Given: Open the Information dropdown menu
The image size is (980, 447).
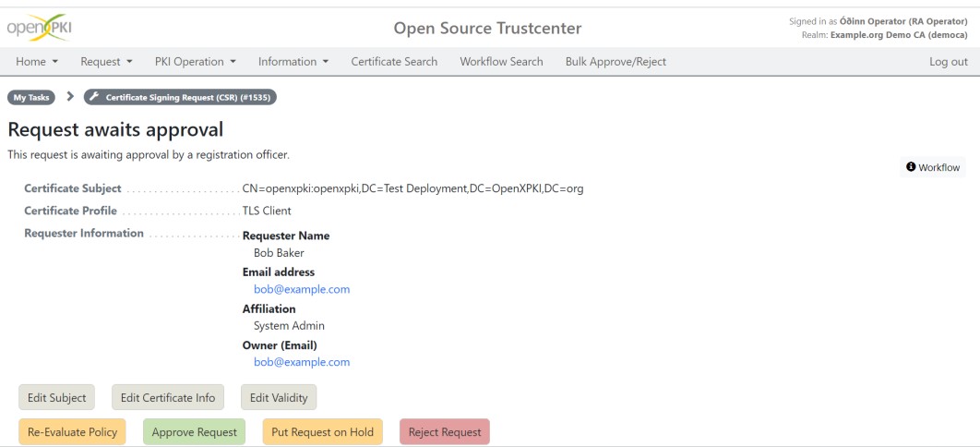Looking at the screenshot, I should 293,61.
